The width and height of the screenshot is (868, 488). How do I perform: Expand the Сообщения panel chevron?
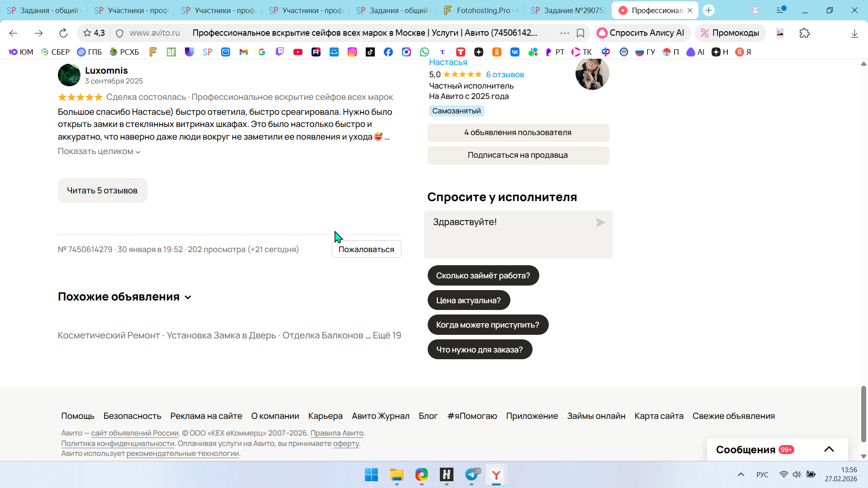(x=829, y=449)
